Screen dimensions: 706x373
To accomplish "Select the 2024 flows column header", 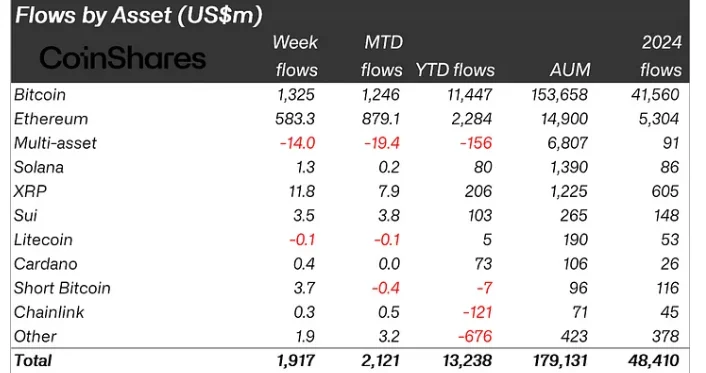I will pyautogui.click(x=661, y=56).
